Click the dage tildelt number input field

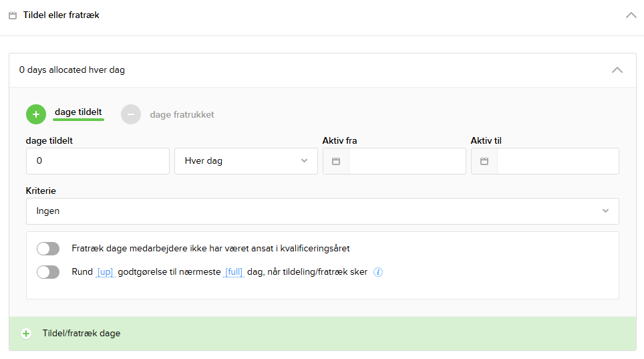tap(98, 161)
